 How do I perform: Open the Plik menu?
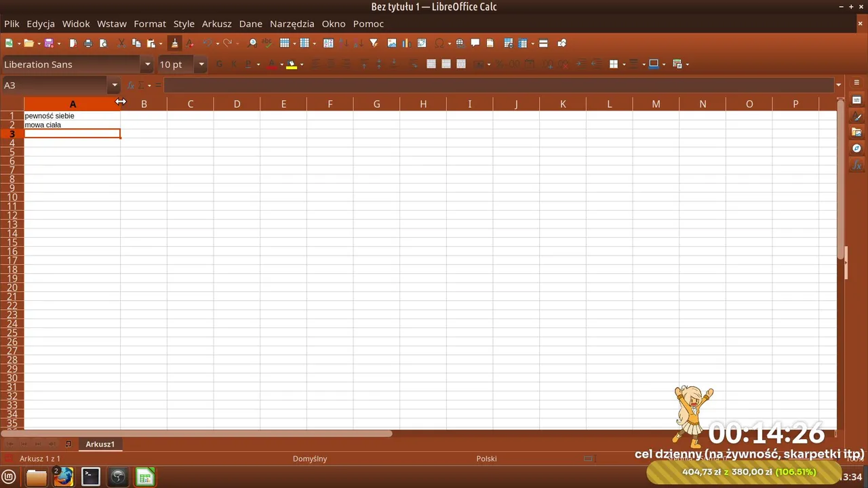tap(12, 24)
